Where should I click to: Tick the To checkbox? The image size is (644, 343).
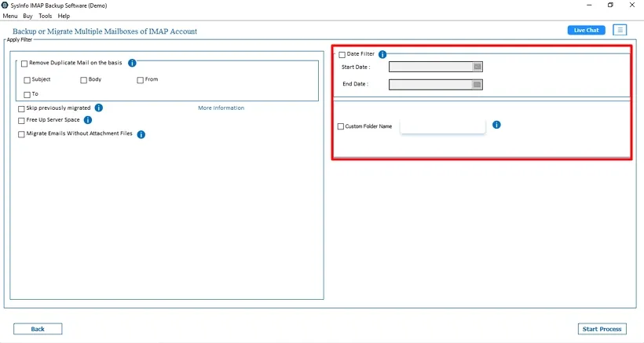tap(27, 95)
